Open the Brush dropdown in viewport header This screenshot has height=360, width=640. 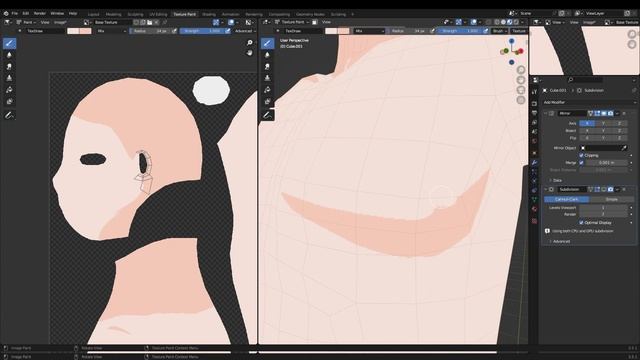click(499, 31)
